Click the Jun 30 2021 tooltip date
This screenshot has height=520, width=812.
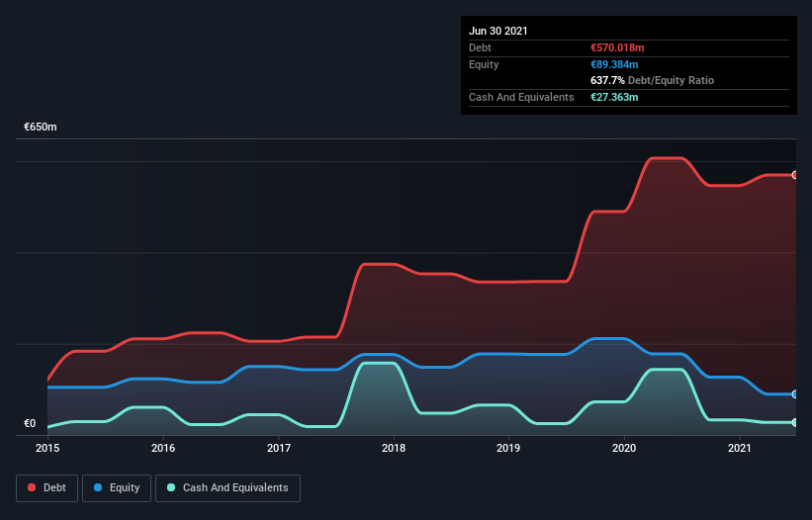point(498,31)
